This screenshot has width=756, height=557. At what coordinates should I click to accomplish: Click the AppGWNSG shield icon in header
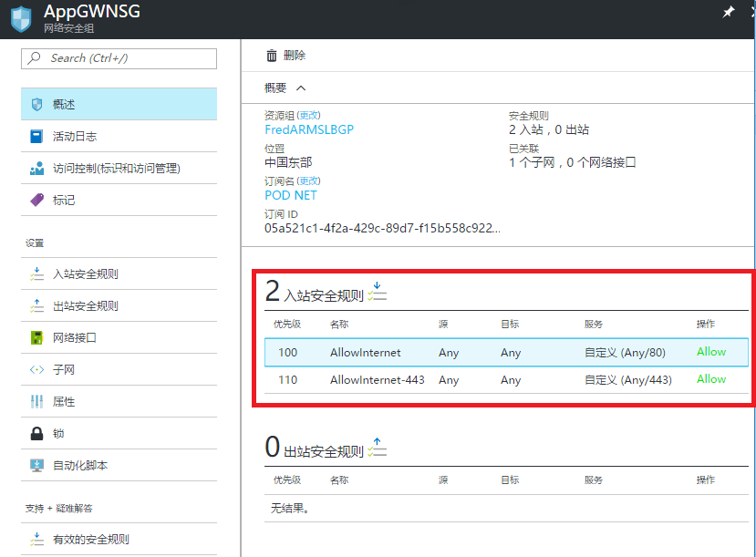tap(21, 17)
